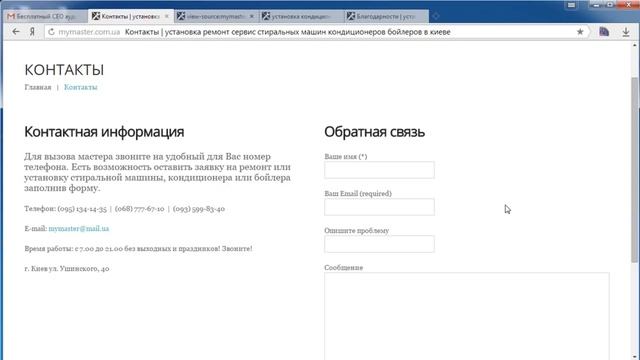Click the Обратная связь heading
Viewport: 640px width, 360px height.
coord(374,132)
